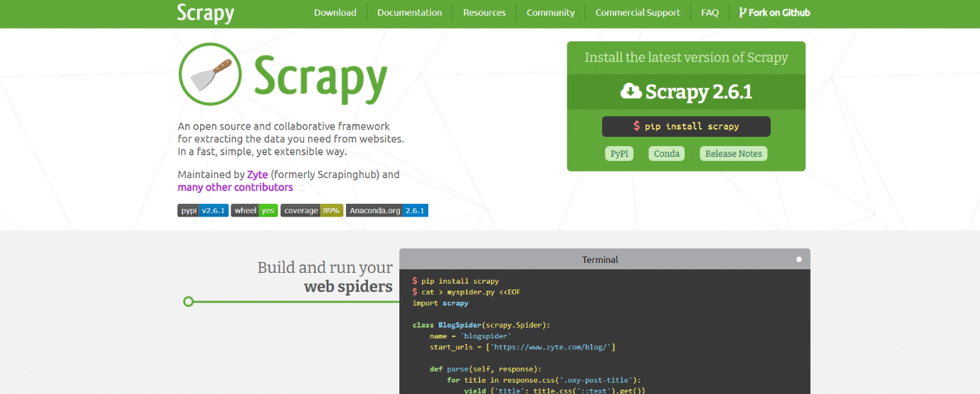Screen dimensions: 980x394
Task: Click the green circle marker under web spiders
Action: 189,301
